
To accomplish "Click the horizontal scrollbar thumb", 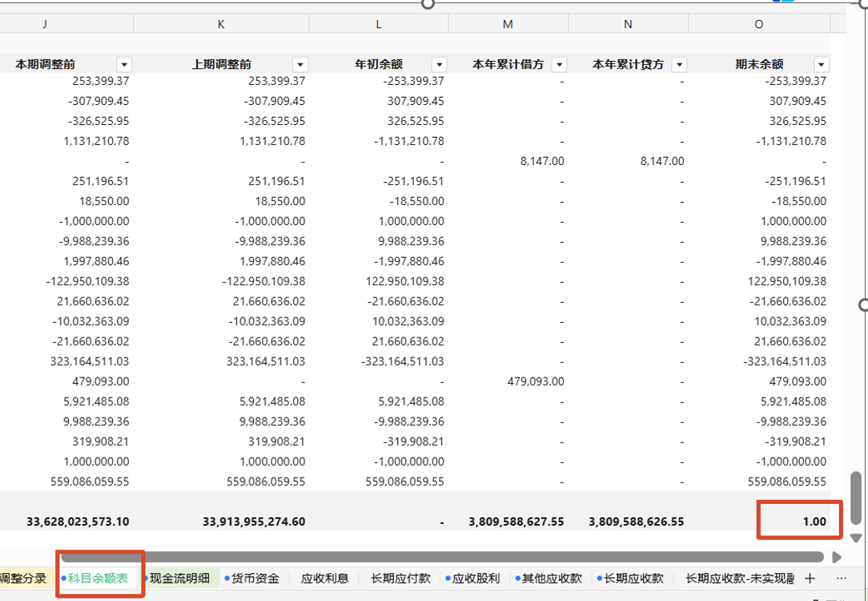I will [442, 557].
